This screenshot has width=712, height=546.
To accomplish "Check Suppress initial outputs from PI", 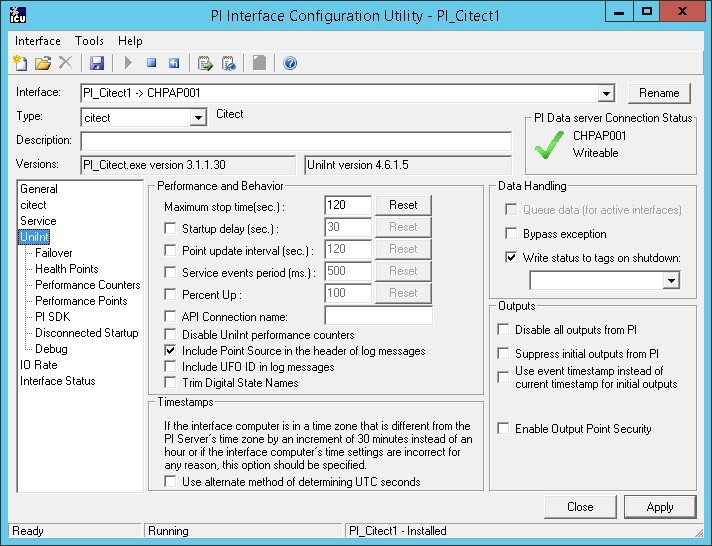I will coord(503,353).
